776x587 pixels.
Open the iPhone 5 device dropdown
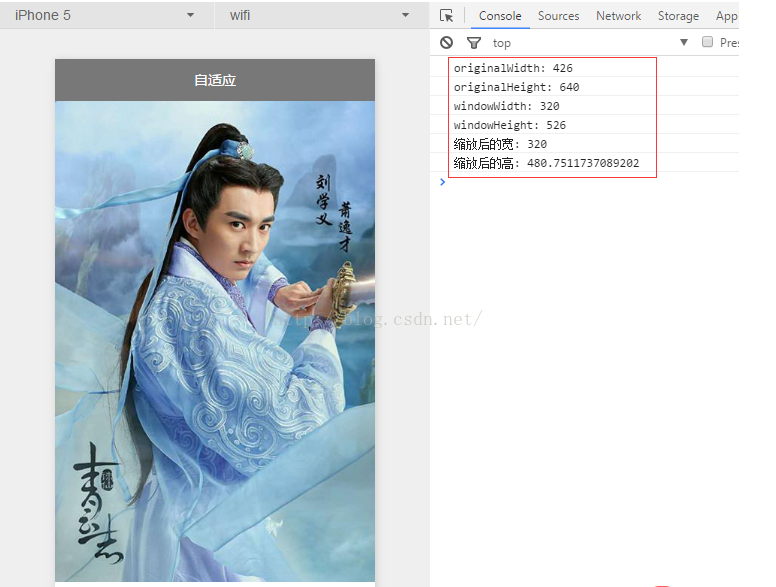(107, 15)
